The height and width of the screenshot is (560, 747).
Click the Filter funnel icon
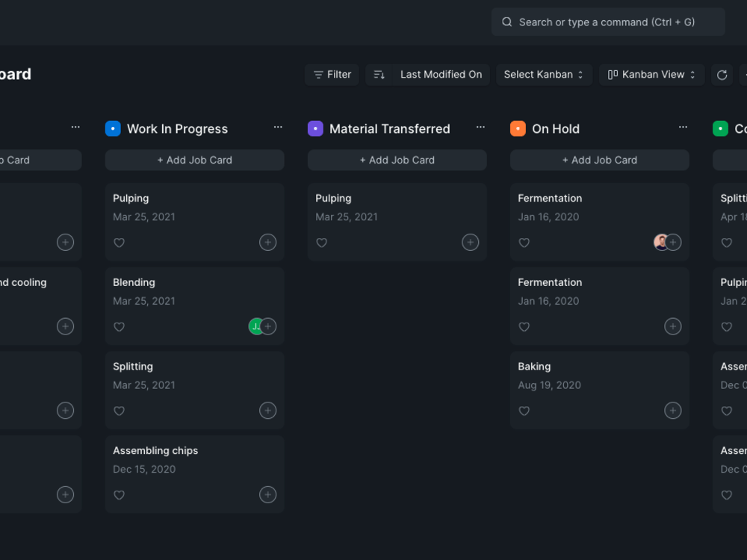(320, 74)
